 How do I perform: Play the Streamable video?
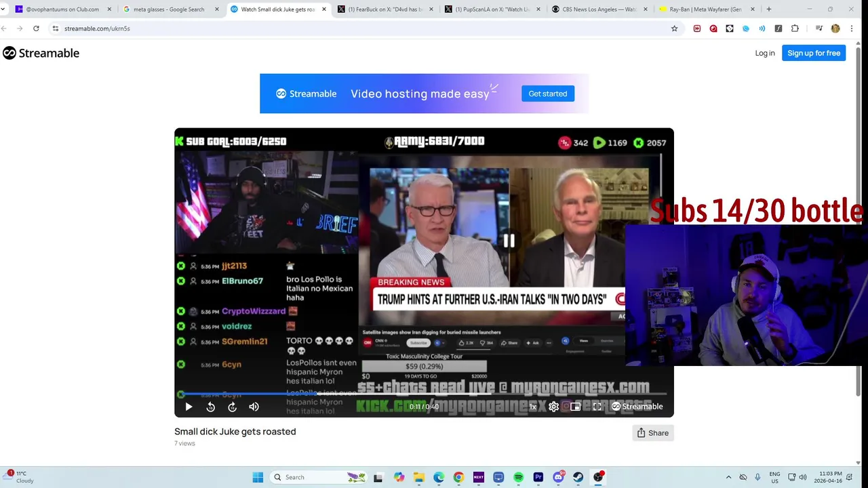pos(189,407)
